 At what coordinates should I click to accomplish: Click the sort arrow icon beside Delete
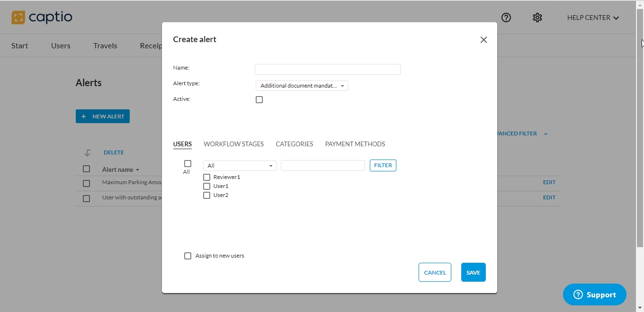(87, 153)
